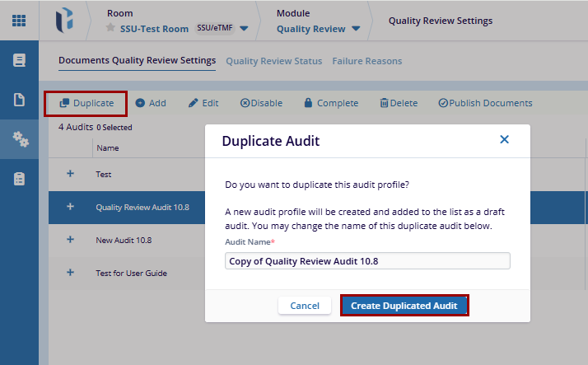Click the favorite star beside SSU-Test Room
The width and height of the screenshot is (588, 365).
click(x=111, y=28)
